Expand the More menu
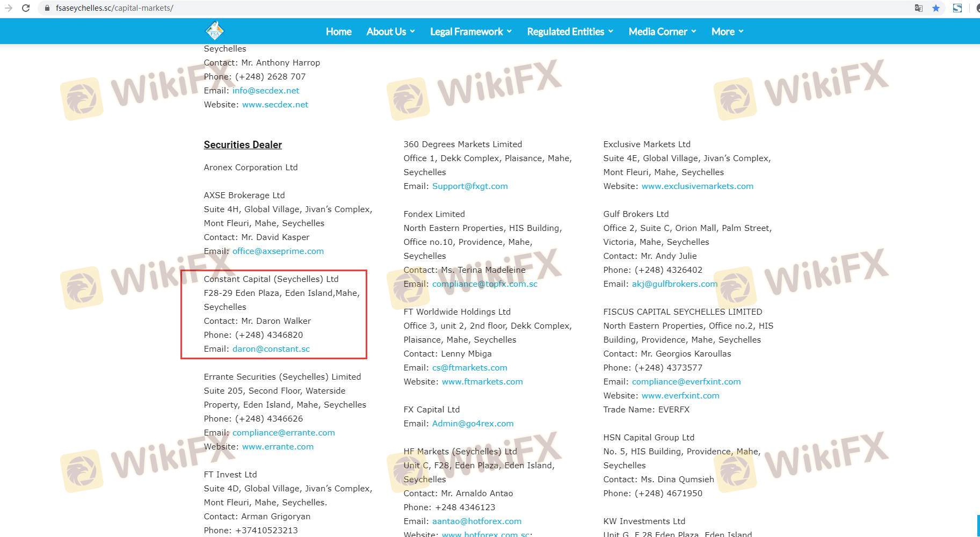The image size is (980, 537). pyautogui.click(x=727, y=32)
